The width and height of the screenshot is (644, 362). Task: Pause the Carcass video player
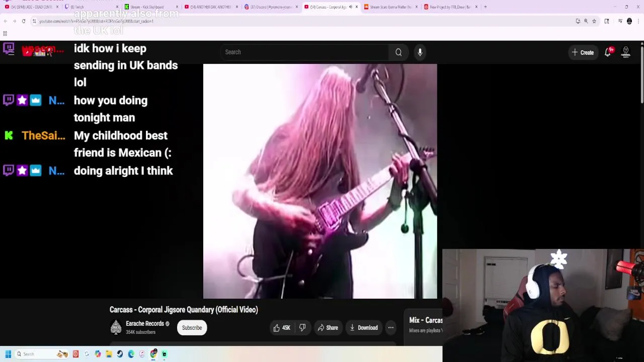[320, 181]
